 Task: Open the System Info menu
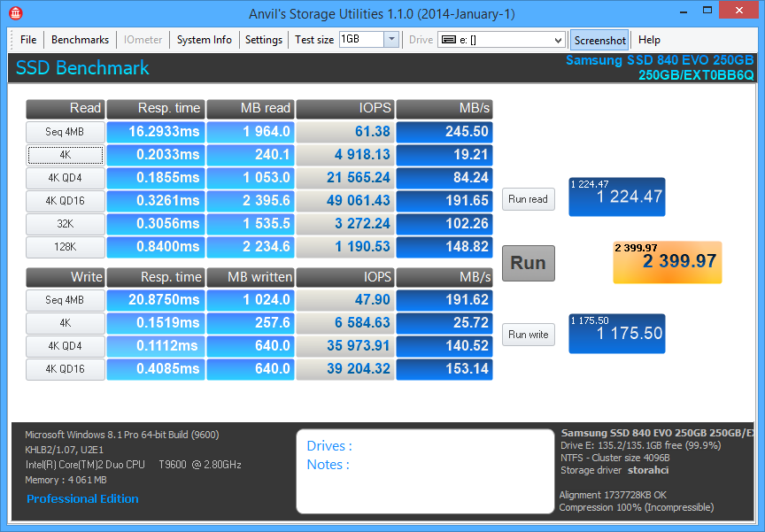pyautogui.click(x=204, y=40)
